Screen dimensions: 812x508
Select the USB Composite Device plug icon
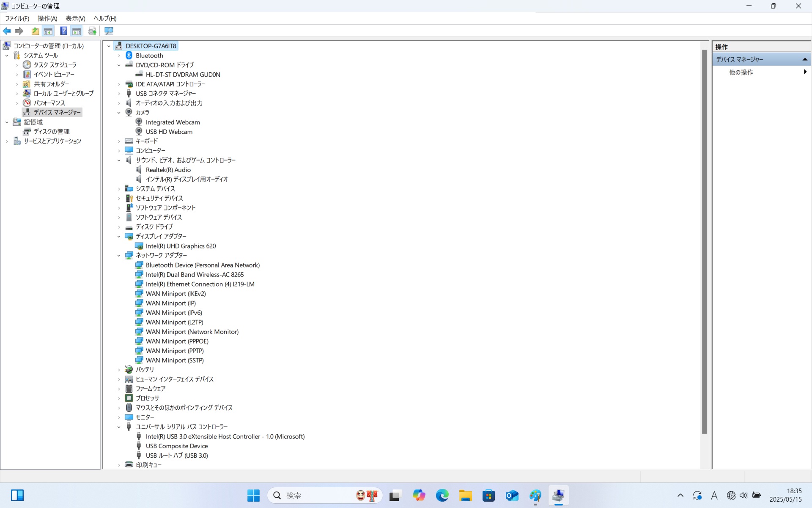(x=139, y=446)
